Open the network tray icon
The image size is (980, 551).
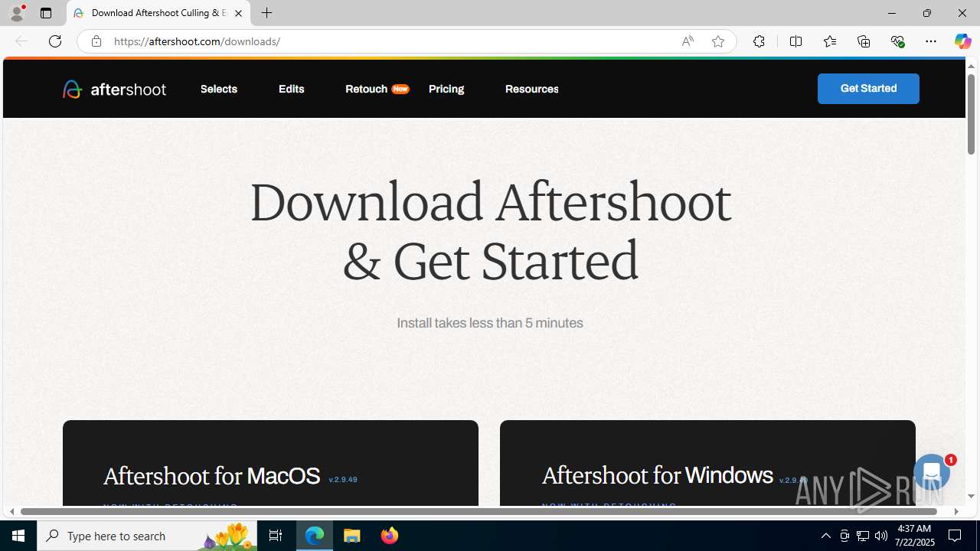click(x=863, y=536)
